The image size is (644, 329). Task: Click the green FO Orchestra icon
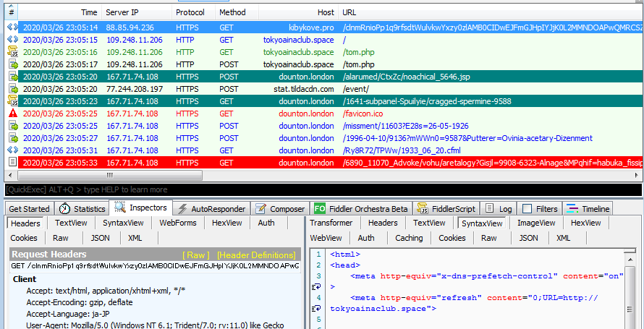[x=320, y=209]
